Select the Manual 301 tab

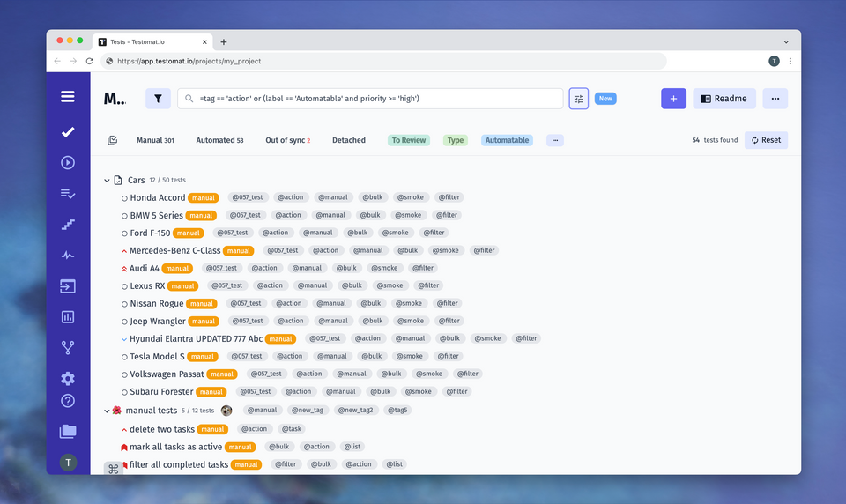tap(155, 140)
